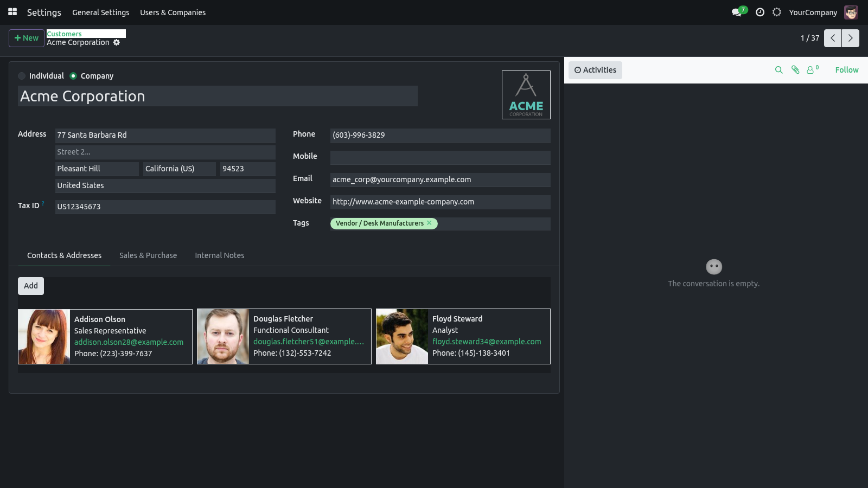
Task: Switch to Sales & Purchase tab
Action: point(148,255)
